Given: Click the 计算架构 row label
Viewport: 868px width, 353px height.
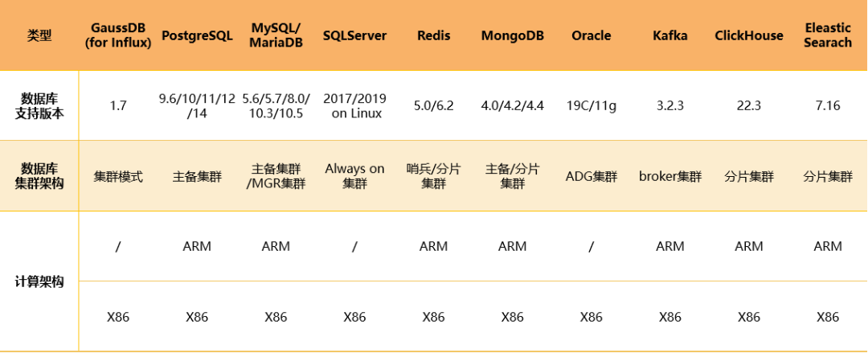Looking at the screenshot, I should pyautogui.click(x=39, y=281).
